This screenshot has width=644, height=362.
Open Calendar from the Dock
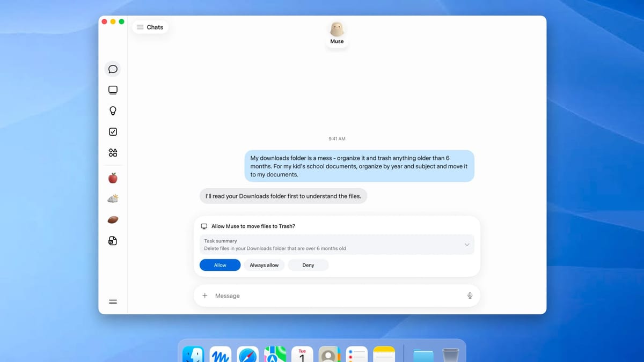302,354
